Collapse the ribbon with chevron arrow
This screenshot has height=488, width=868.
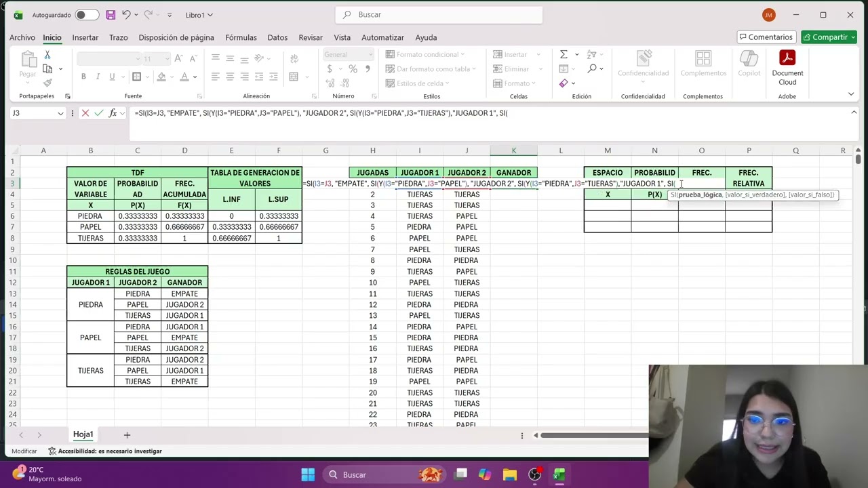851,94
